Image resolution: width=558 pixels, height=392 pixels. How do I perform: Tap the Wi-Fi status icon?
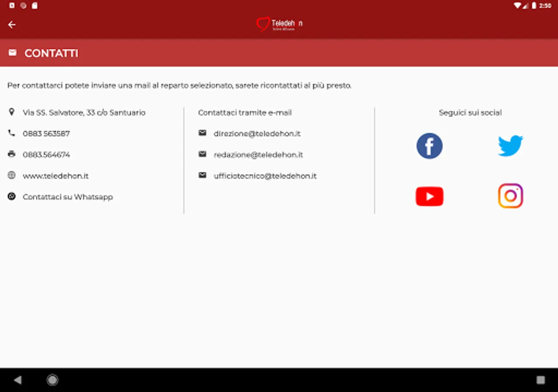pyautogui.click(x=517, y=6)
